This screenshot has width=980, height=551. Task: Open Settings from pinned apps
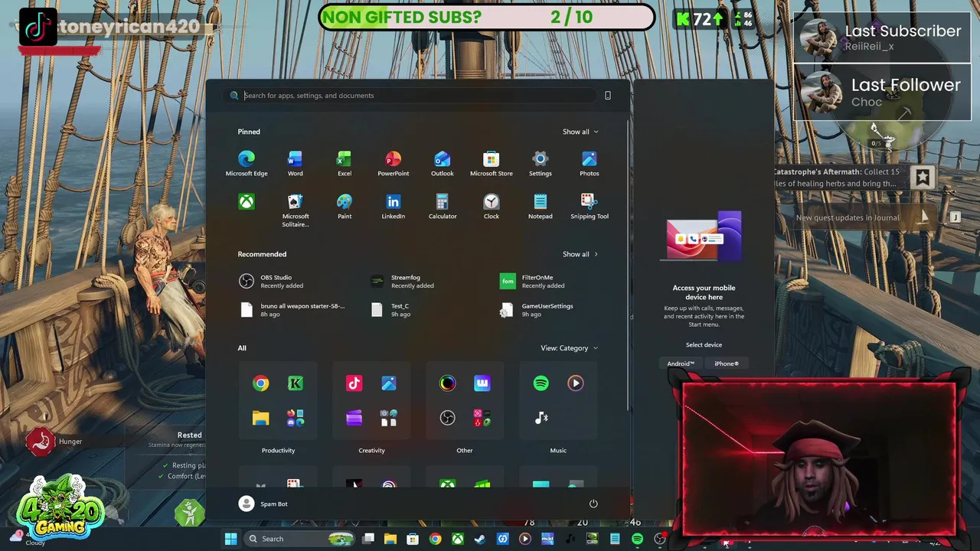540,164
